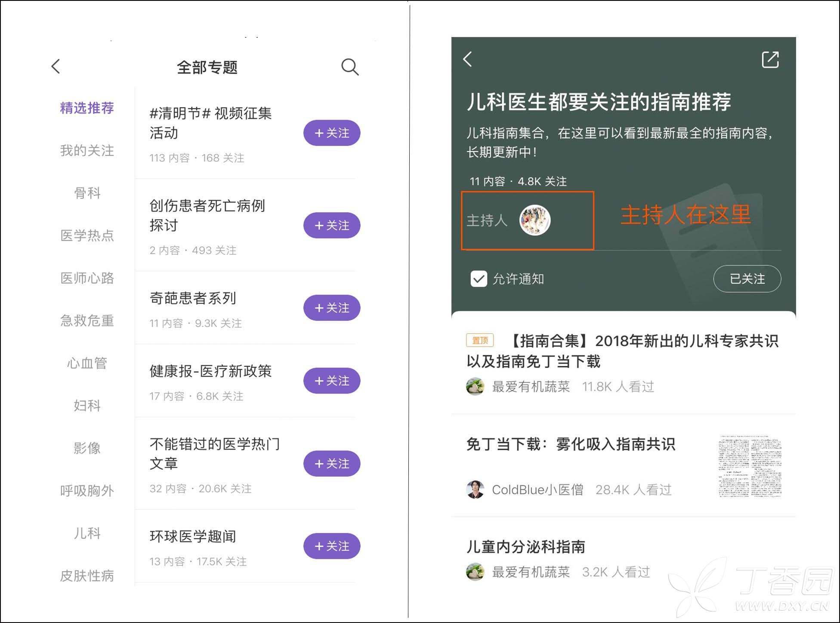Viewport: 840px width, 623px height.
Task: Click the 32 内容 · 20.6K 关注 stats
Action: (x=200, y=489)
